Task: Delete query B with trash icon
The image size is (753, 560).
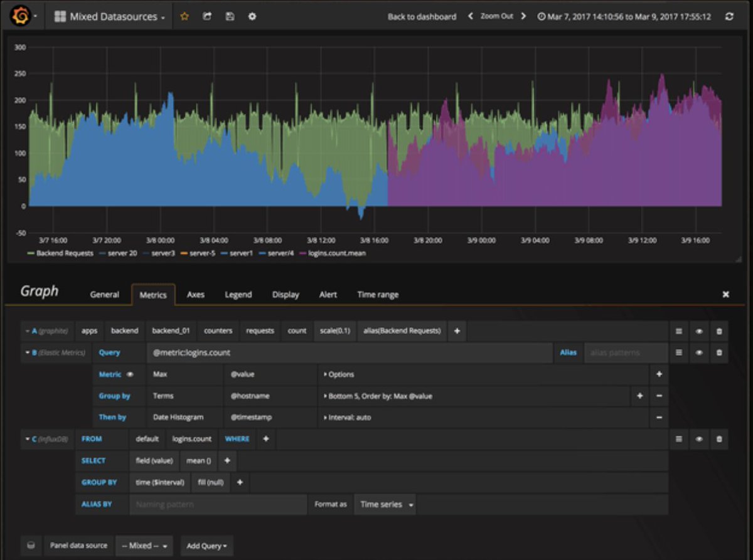Action: tap(719, 352)
